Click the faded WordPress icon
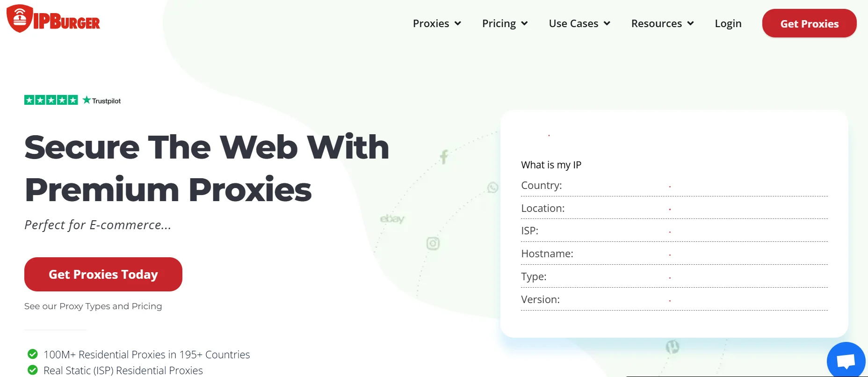868x377 pixels. pyautogui.click(x=672, y=347)
